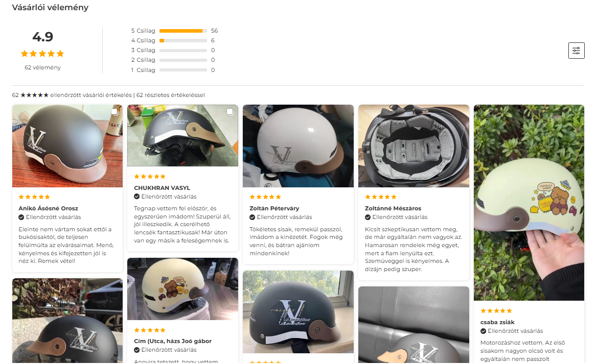
Task: Open Joó gábor's cream helmet photo
Action: (182, 289)
